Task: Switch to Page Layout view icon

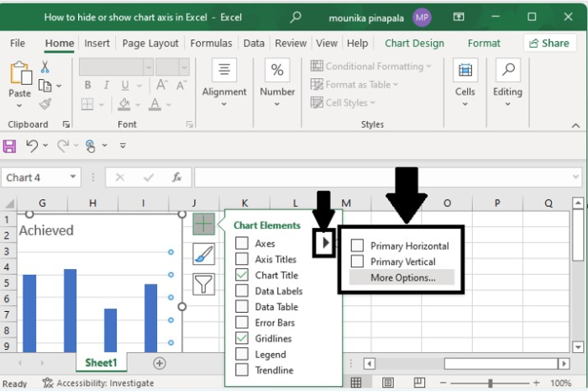Action: point(388,383)
